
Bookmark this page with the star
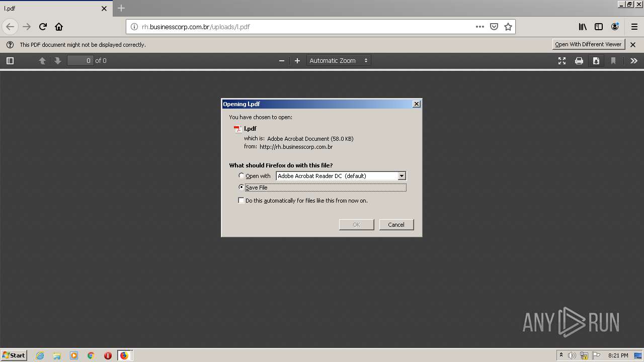pyautogui.click(x=508, y=27)
